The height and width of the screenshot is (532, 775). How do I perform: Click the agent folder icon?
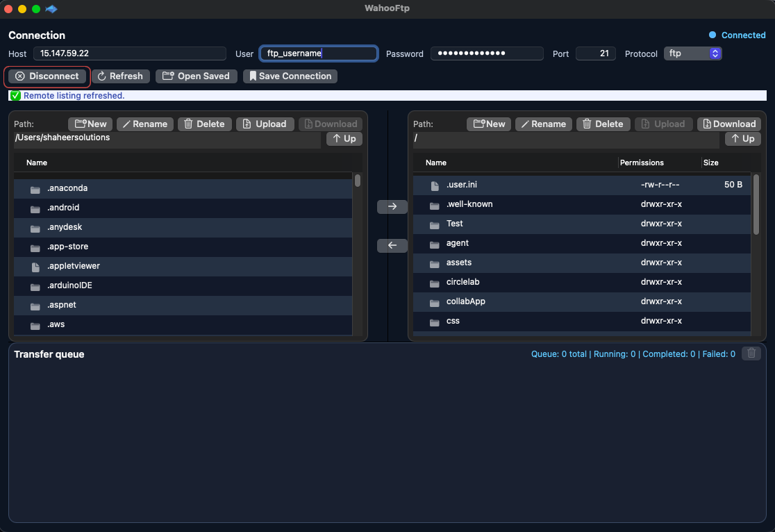coord(435,244)
